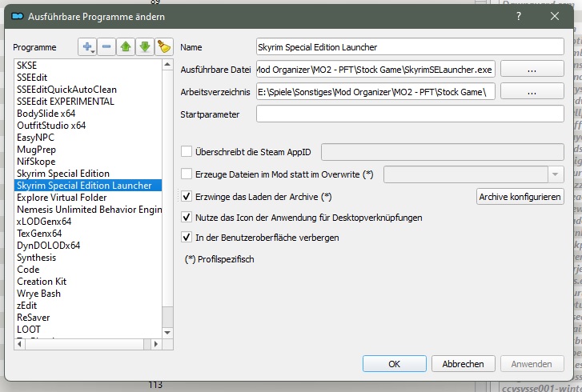
Task: Browse for the Arbeitsverzeichnis folder
Action: [x=532, y=92]
